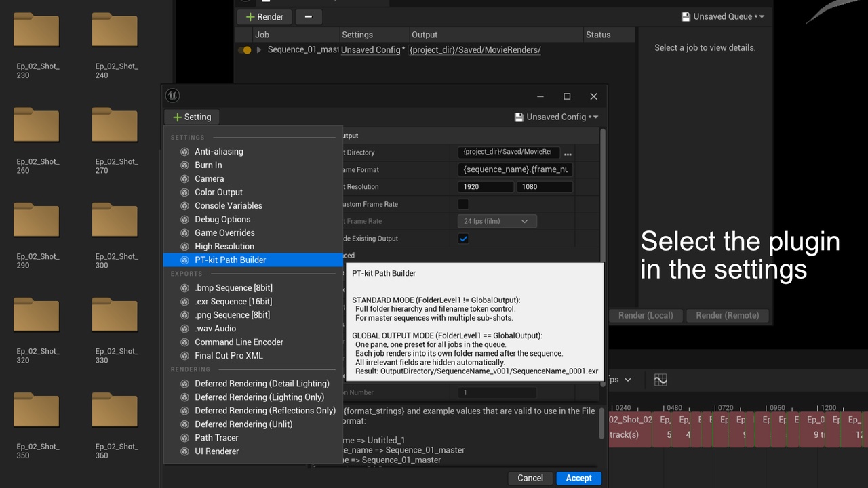
Task: Click the Console Variables setting icon
Action: tap(184, 206)
